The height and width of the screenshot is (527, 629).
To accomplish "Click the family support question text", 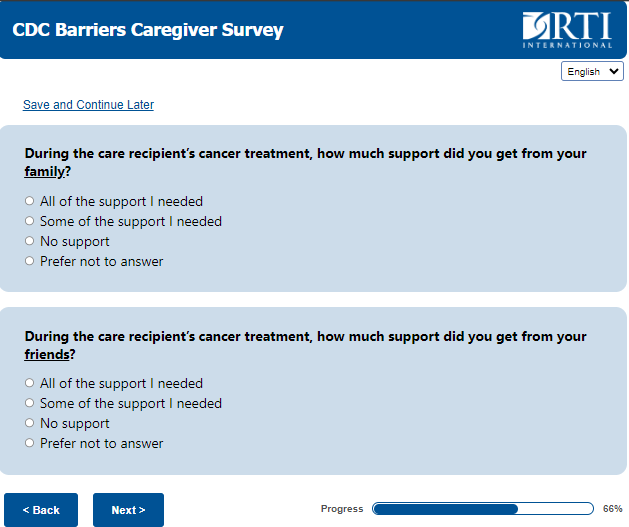I will (x=305, y=154).
